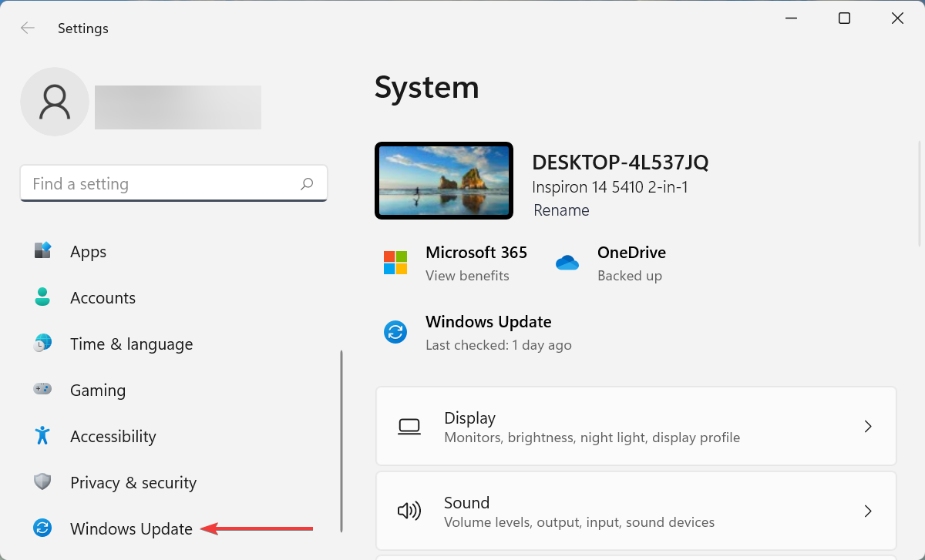Click the Privacy & security shield icon
The width and height of the screenshot is (925, 560).
point(42,482)
